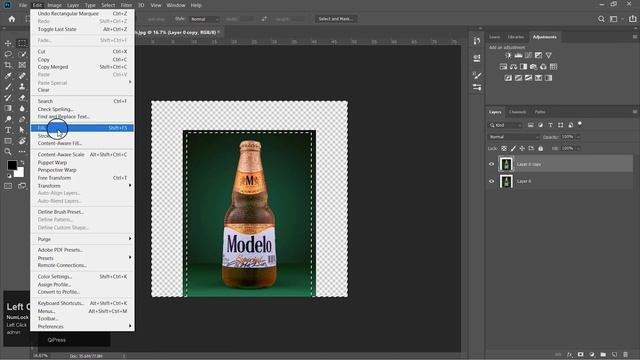Viewport: 640px width, 360px height.
Task: Turn layer filtering on or off
Action: pyautogui.click(x=580, y=124)
